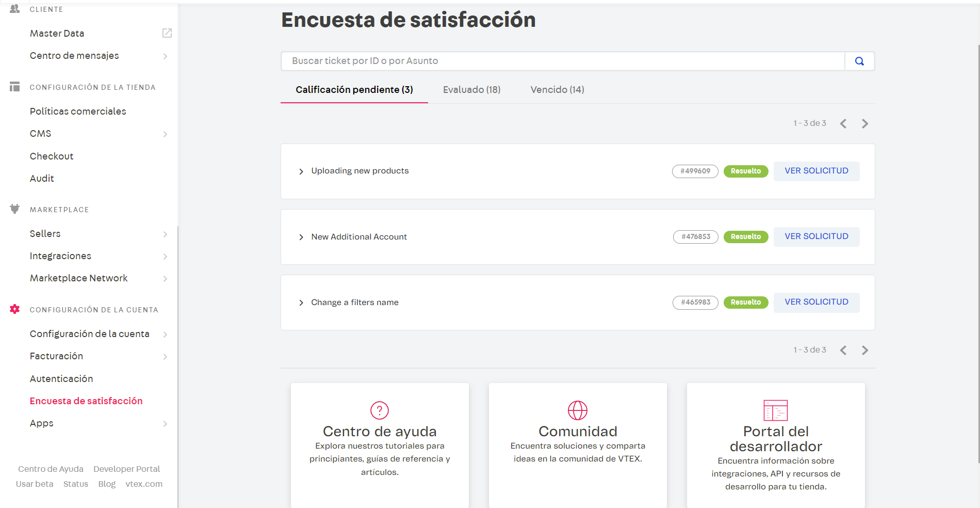The image size is (980, 508).
Task: Expand the Facturación sidebar submenu
Action: click(165, 356)
